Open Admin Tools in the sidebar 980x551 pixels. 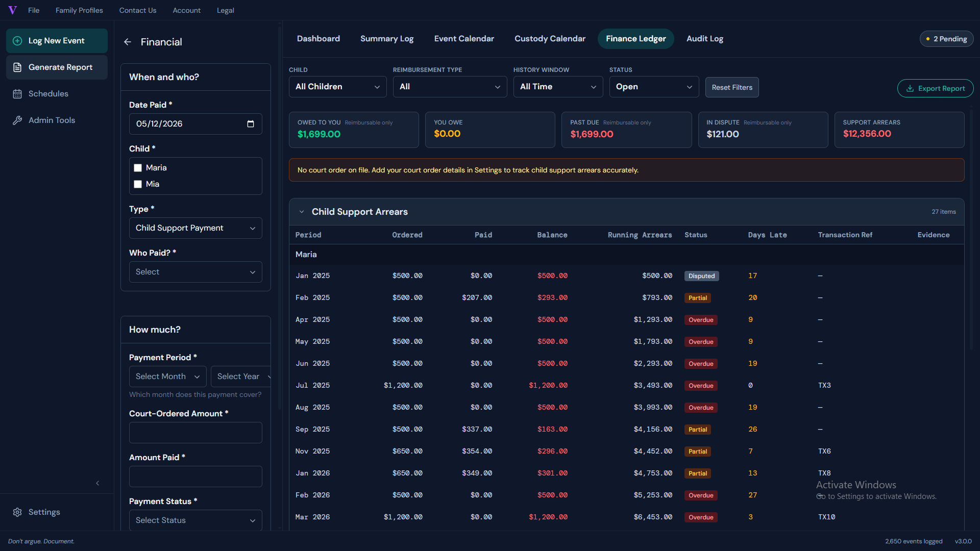click(57, 120)
